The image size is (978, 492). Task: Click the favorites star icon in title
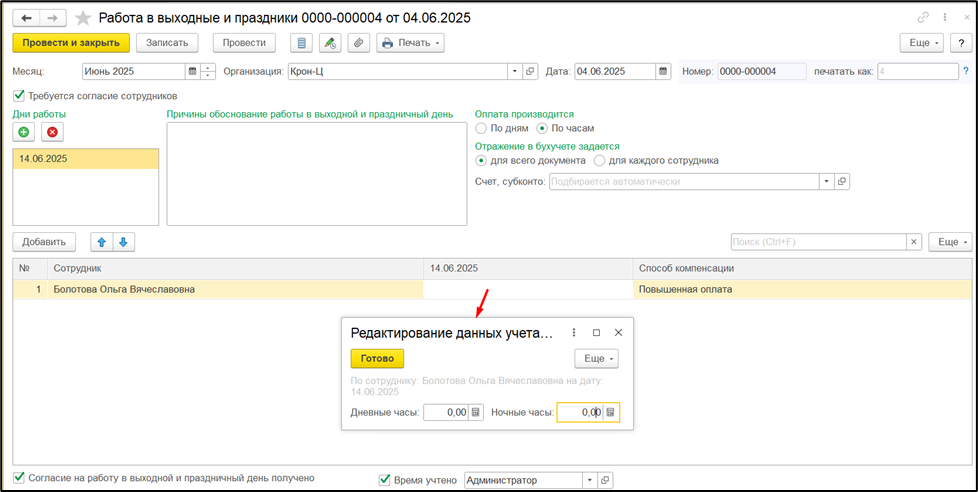pyautogui.click(x=83, y=18)
